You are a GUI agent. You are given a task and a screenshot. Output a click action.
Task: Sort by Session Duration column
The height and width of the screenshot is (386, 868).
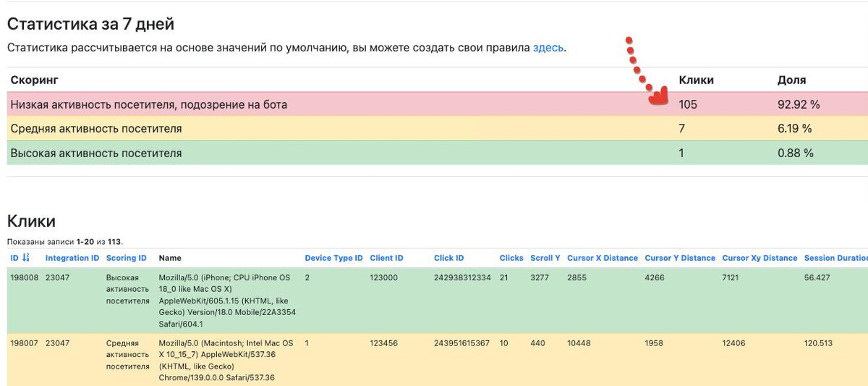click(836, 258)
